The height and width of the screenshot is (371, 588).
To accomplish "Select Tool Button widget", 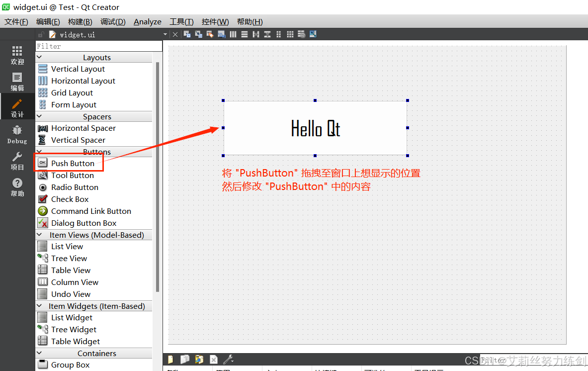I will pyautogui.click(x=94, y=175).
